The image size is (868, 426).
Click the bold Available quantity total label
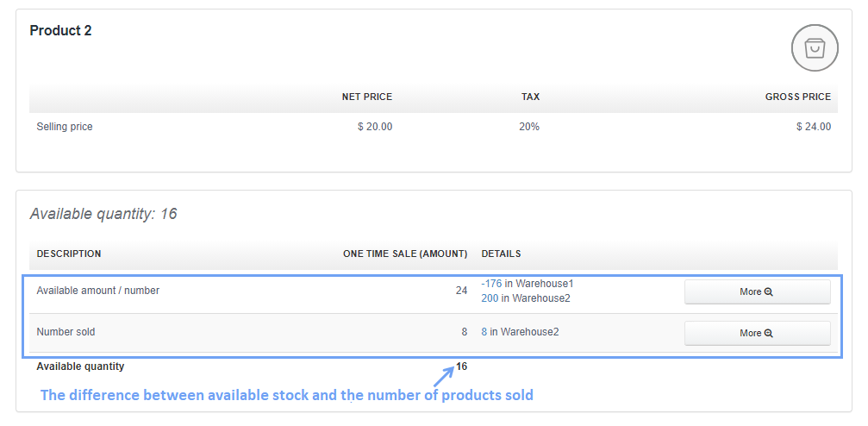[80, 366]
